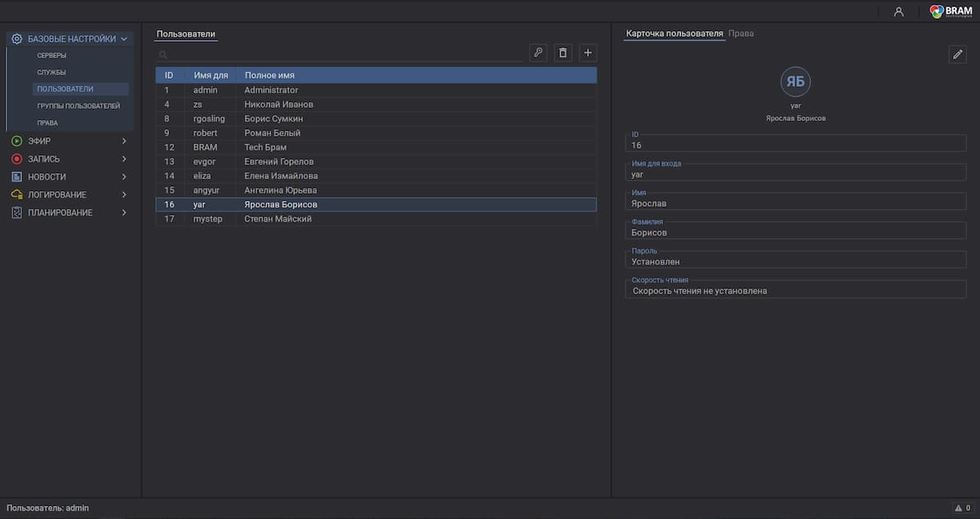Click the Новости news icon

16,177
